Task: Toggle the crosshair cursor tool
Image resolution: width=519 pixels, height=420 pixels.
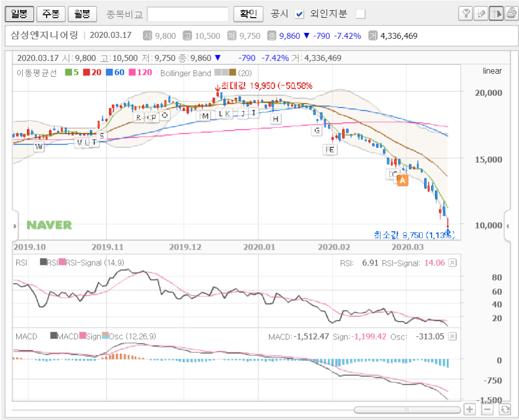Action: tap(496, 14)
